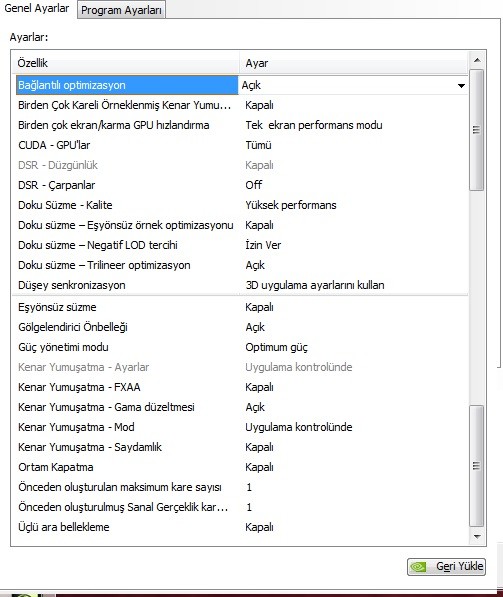Click the Ayar column header
This screenshot has height=597, width=503.
point(353,63)
